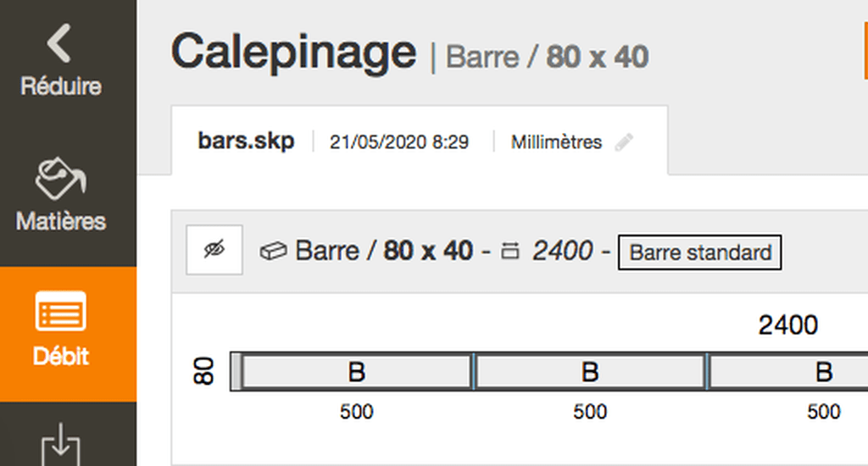Click the Barre standard badge
Screen dimensions: 868x466
click(699, 252)
